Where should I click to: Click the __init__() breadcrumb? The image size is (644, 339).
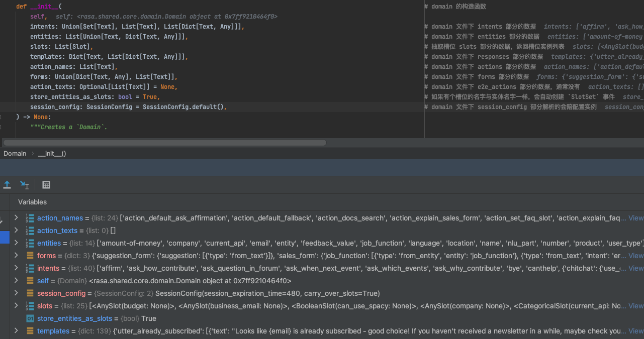click(x=52, y=153)
